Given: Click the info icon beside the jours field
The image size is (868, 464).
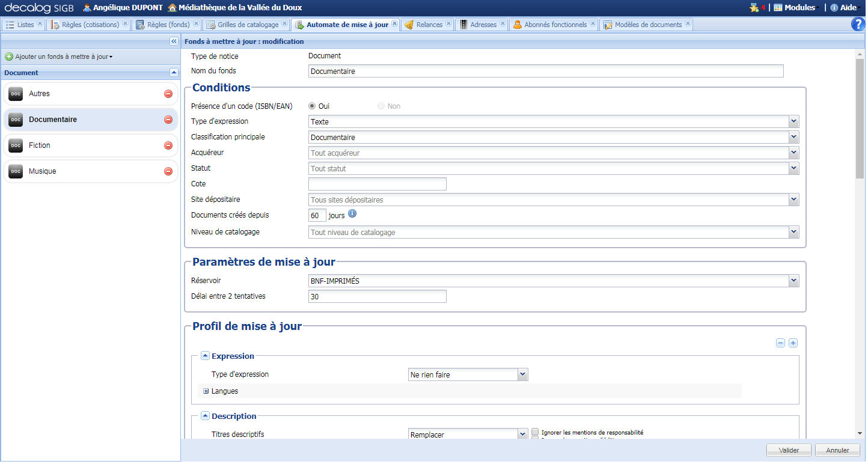Looking at the screenshot, I should pos(352,213).
